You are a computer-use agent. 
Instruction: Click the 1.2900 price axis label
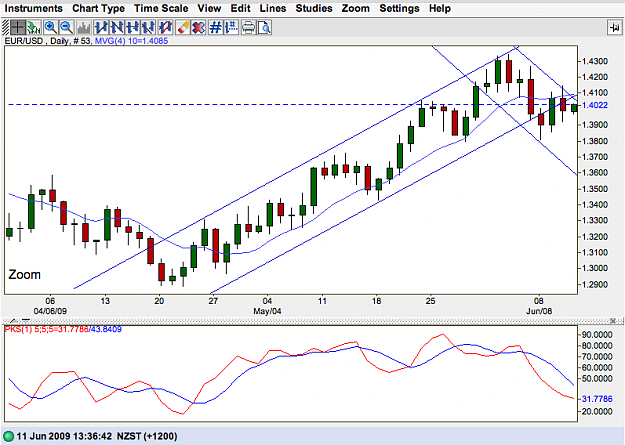(595, 284)
